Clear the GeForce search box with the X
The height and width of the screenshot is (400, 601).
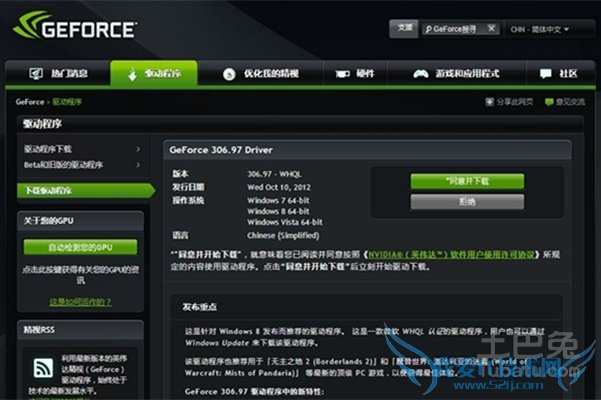491,28
